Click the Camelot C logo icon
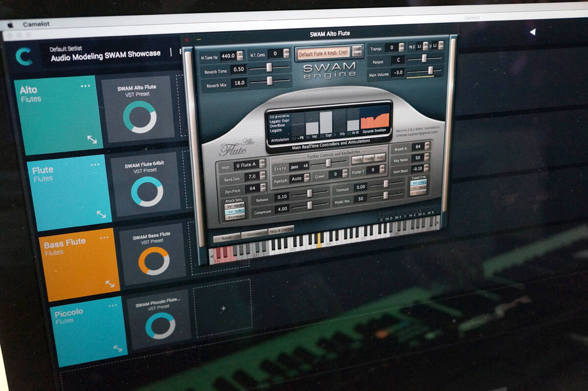 [24, 56]
